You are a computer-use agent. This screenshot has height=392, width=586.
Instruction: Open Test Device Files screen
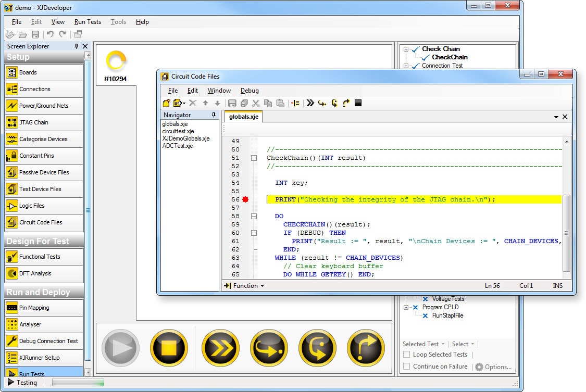pos(44,189)
